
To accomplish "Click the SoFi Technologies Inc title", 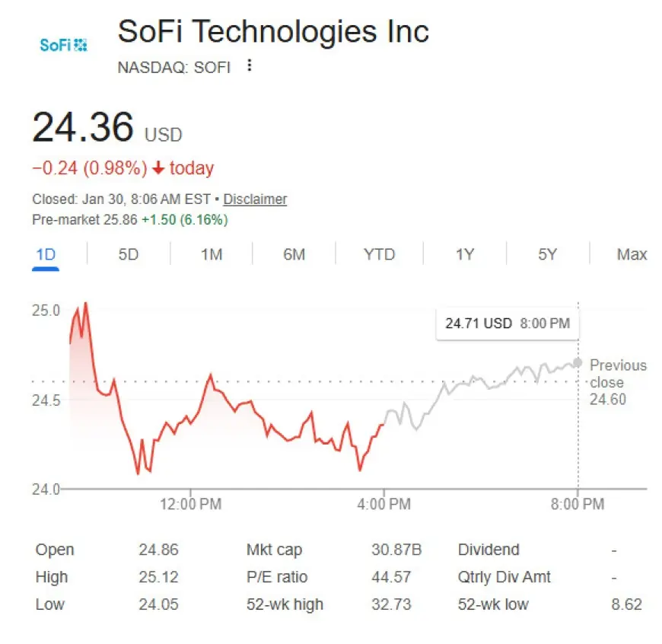I will pyautogui.click(x=273, y=32).
